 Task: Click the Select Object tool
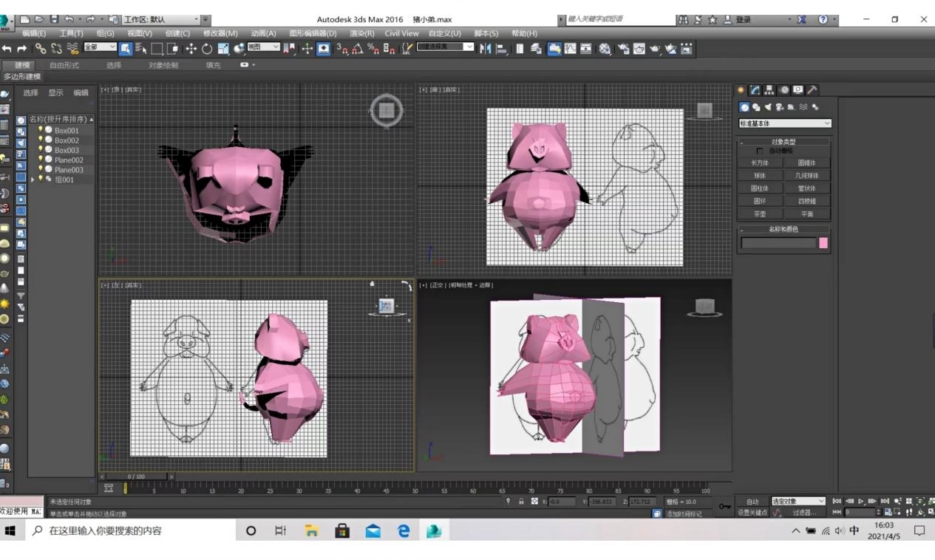[x=125, y=49]
